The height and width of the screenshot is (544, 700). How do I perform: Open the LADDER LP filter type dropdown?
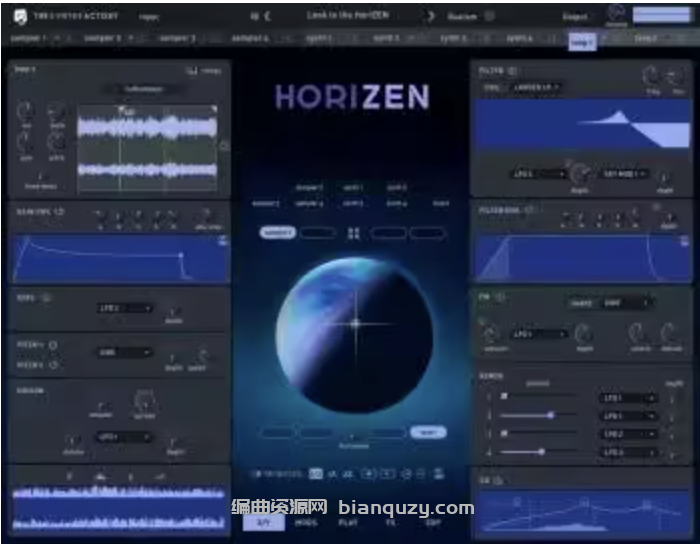(x=537, y=87)
